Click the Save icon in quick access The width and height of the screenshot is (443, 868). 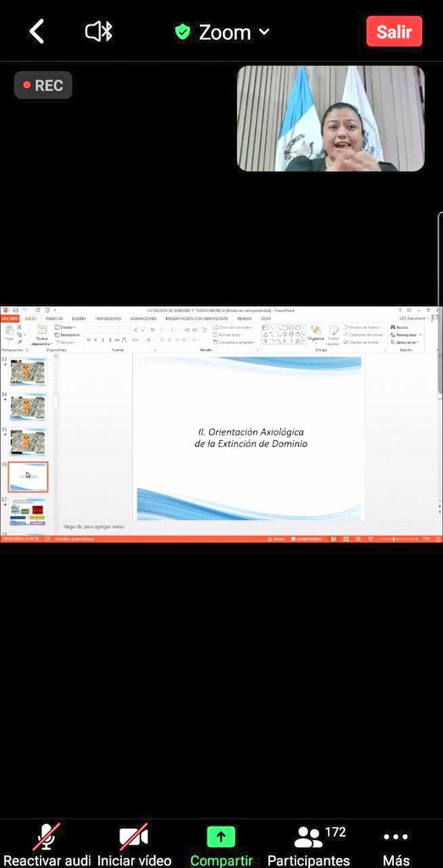15,310
